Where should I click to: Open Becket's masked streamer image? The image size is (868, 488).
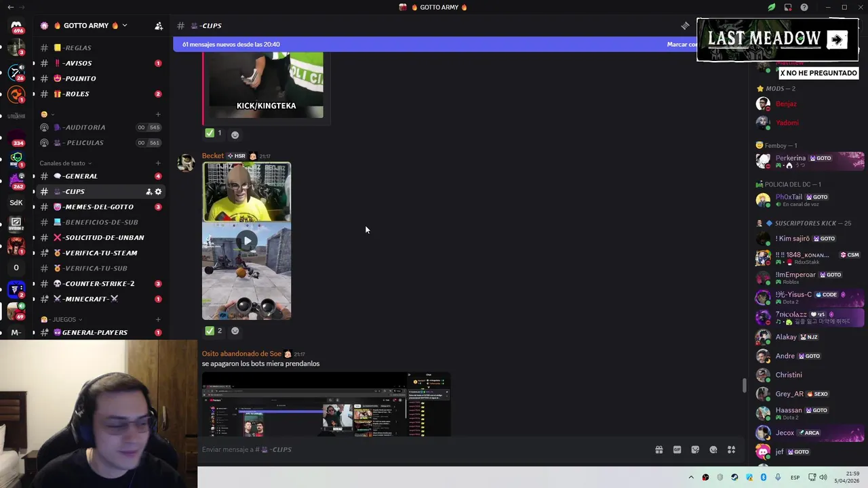click(x=247, y=192)
